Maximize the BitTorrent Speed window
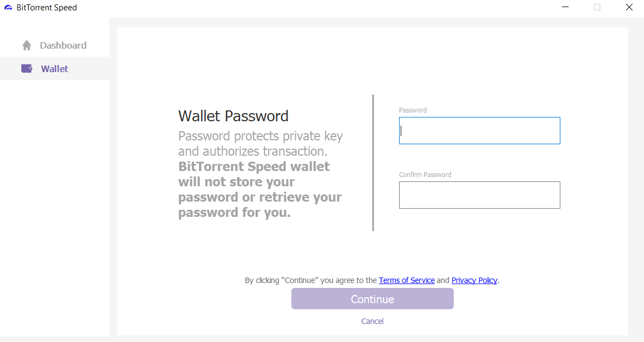This screenshot has height=342, width=644. 597,7
